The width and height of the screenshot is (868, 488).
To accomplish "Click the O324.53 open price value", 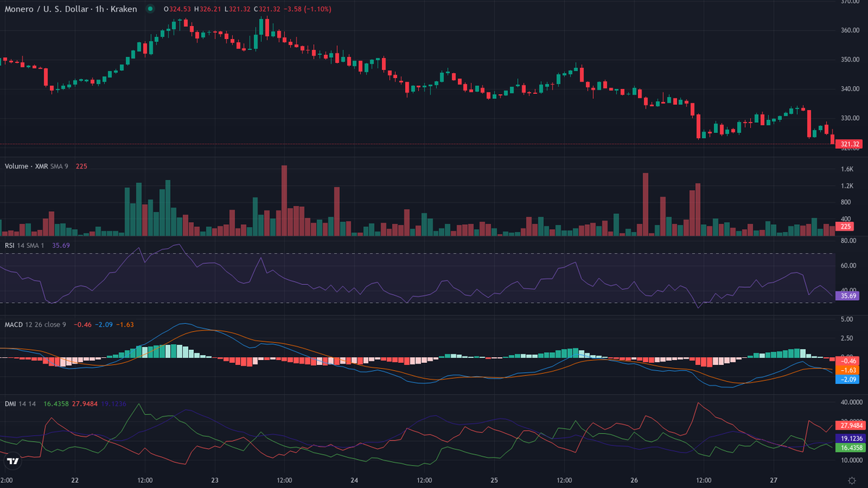I will point(177,9).
